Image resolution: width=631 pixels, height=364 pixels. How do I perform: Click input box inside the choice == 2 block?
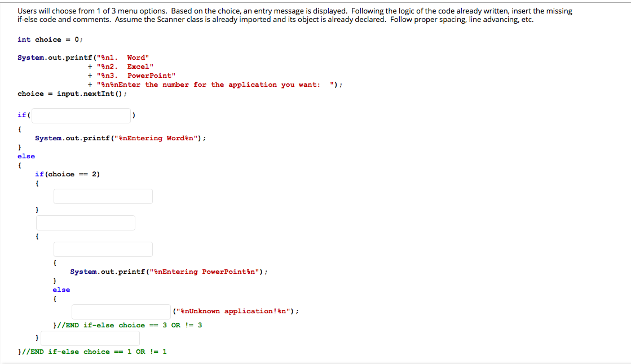click(103, 196)
